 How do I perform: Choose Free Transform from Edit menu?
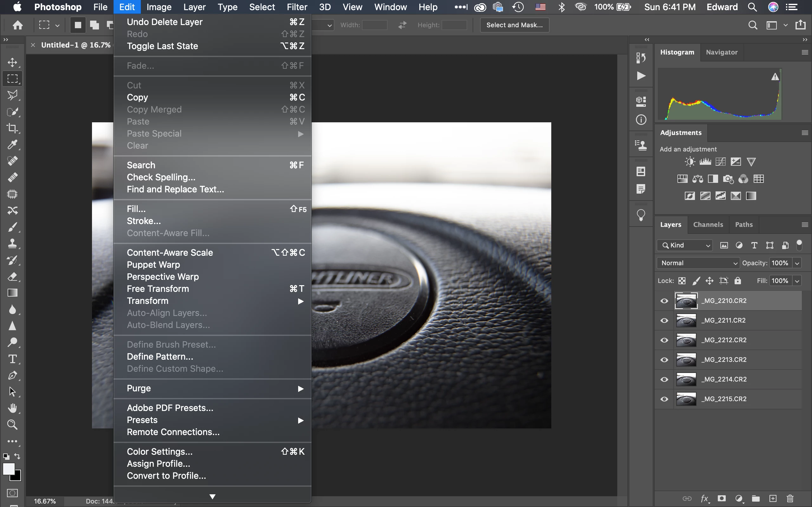tap(158, 289)
